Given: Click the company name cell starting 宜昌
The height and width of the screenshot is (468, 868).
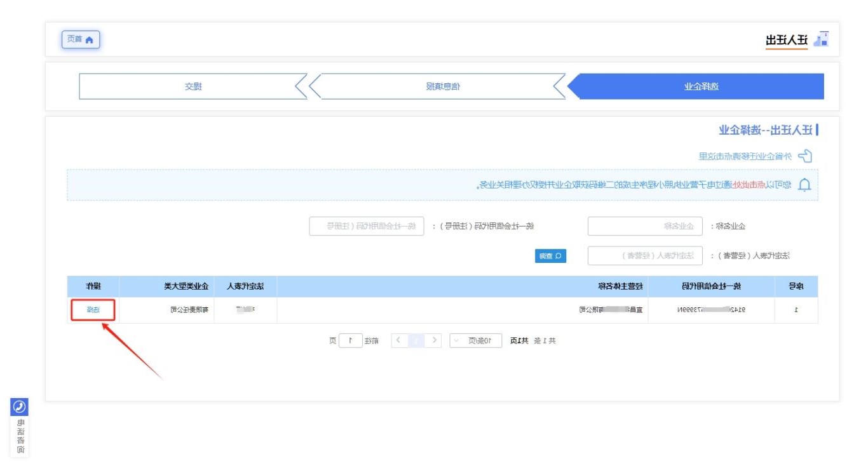Looking at the screenshot, I should tap(610, 310).
